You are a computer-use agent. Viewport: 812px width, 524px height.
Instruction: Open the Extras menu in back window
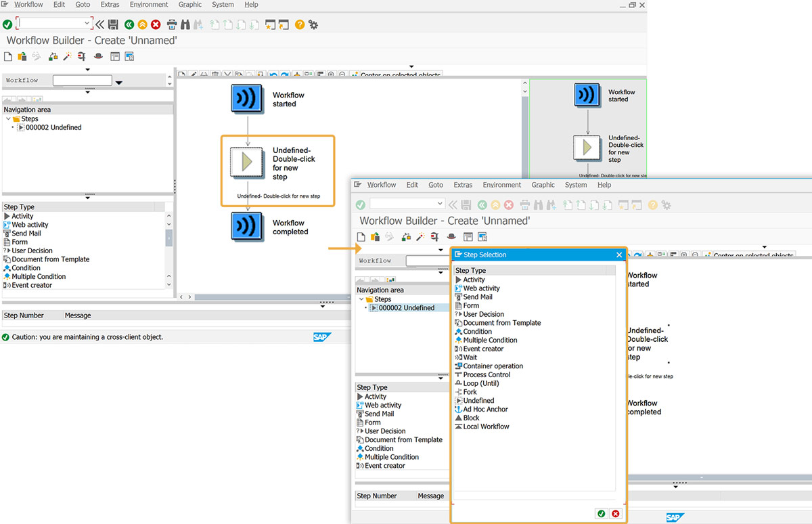(110, 5)
